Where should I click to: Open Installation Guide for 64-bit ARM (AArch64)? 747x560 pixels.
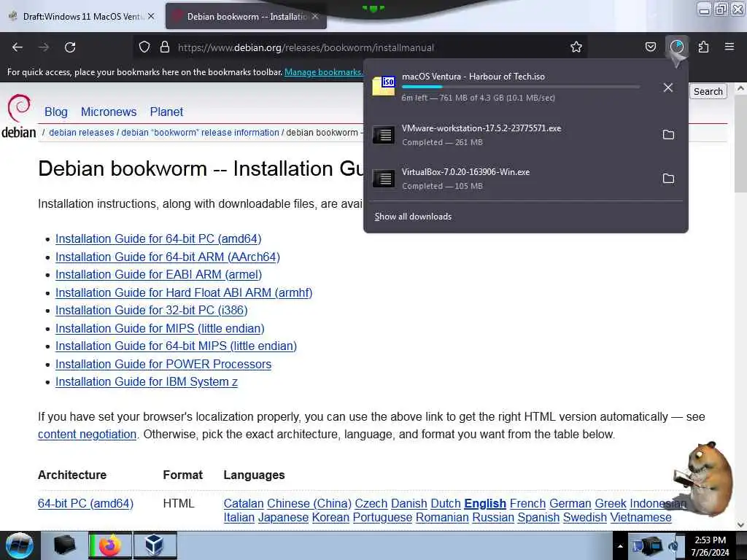pos(168,257)
